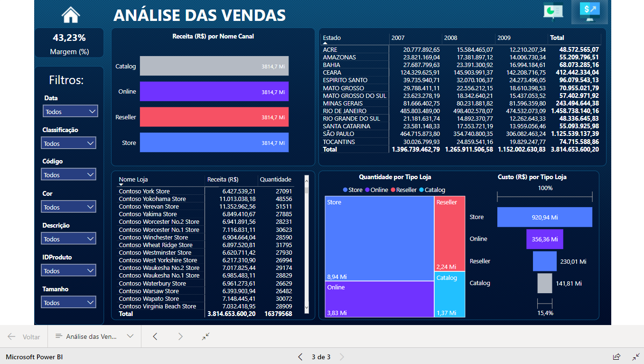
Task: Open the Data filter dropdown
Action: [70, 111]
